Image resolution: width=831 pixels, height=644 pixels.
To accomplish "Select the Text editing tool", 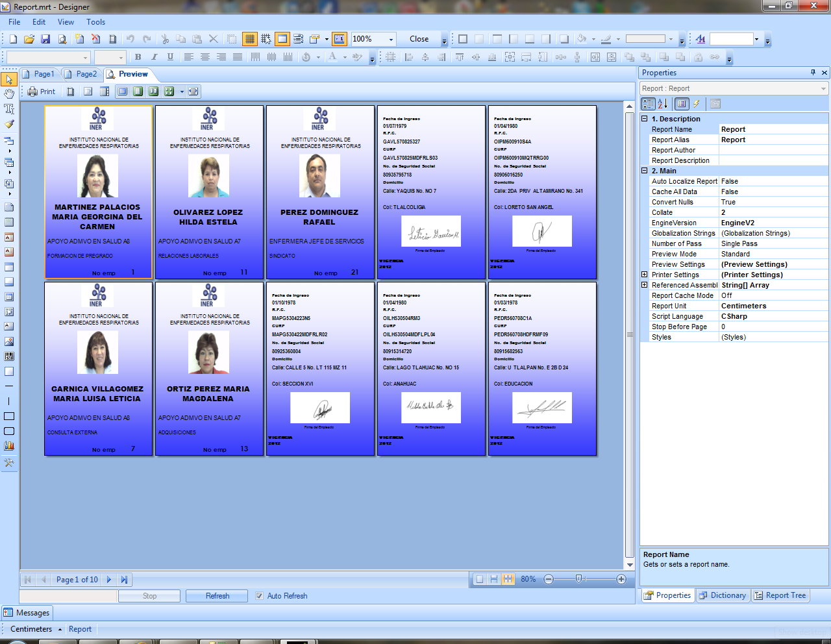I will coord(9,109).
